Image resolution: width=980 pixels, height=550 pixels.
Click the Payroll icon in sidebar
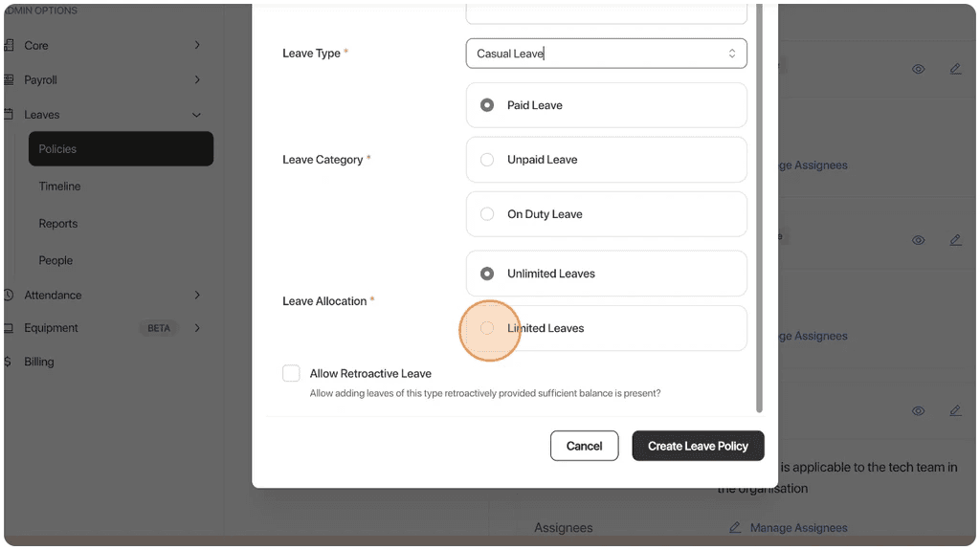click(9, 79)
